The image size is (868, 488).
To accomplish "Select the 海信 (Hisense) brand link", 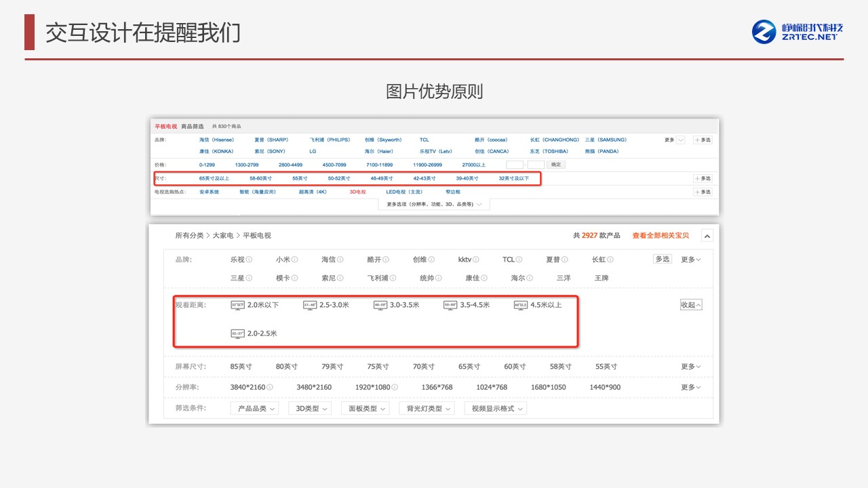I will pyautogui.click(x=216, y=140).
